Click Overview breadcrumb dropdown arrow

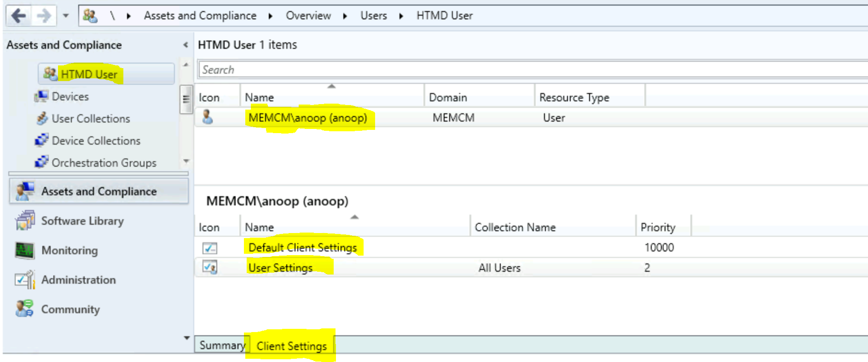click(x=345, y=16)
